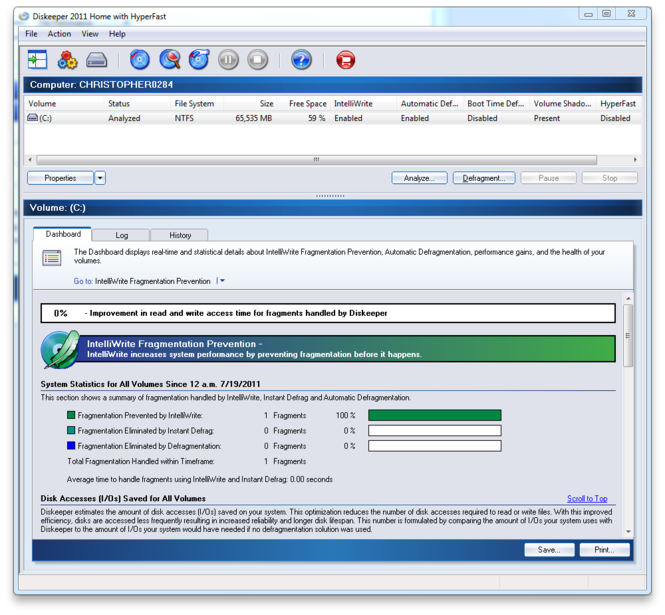Screen dimensions: 665x615
Task: Sort by Size column header
Action: [x=251, y=103]
